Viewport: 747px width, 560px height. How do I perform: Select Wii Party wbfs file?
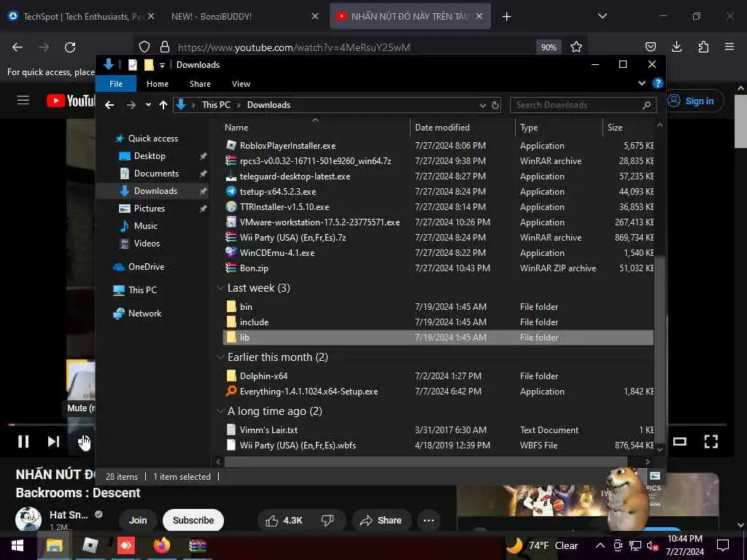pyautogui.click(x=438, y=446)
